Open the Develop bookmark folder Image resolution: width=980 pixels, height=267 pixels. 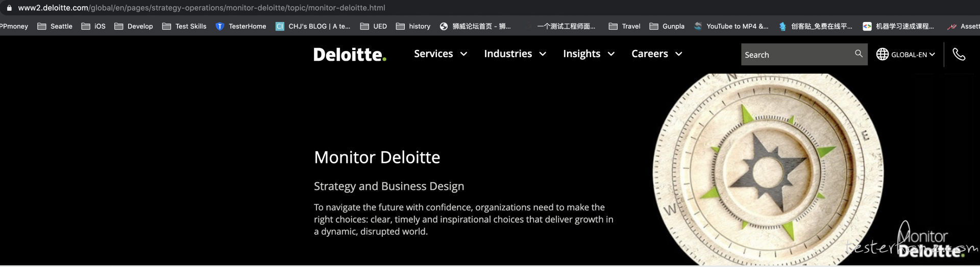[134, 26]
